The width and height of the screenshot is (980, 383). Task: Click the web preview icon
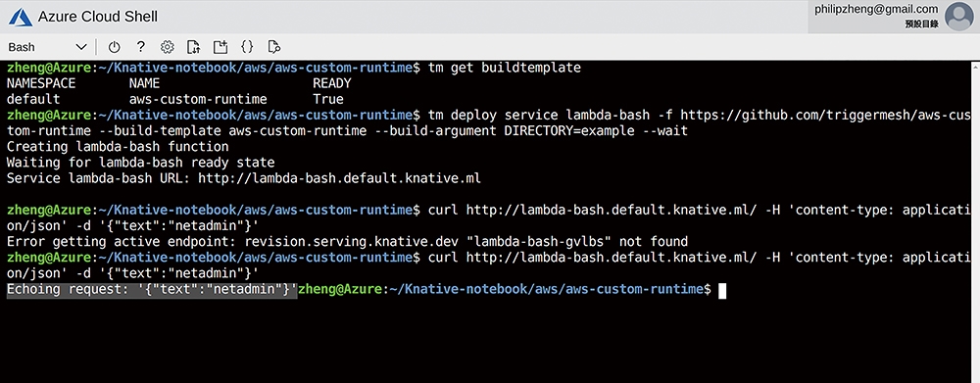pyautogui.click(x=273, y=47)
